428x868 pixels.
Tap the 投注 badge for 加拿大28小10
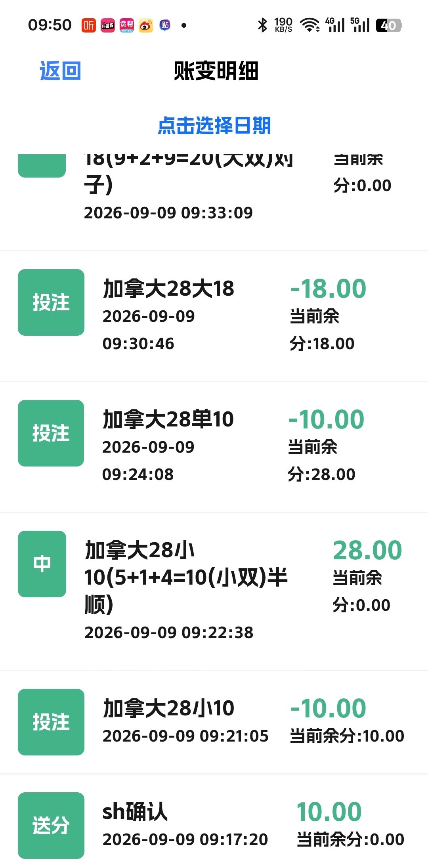[x=51, y=722]
